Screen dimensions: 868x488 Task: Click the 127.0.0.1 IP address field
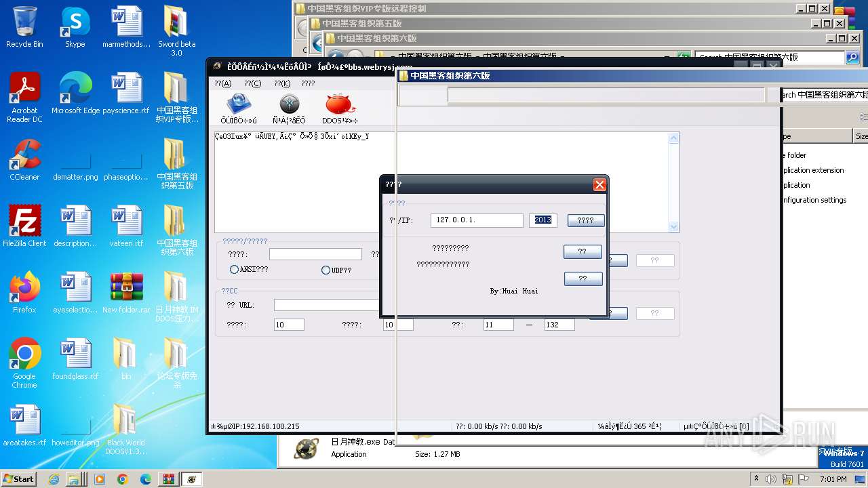pos(477,220)
